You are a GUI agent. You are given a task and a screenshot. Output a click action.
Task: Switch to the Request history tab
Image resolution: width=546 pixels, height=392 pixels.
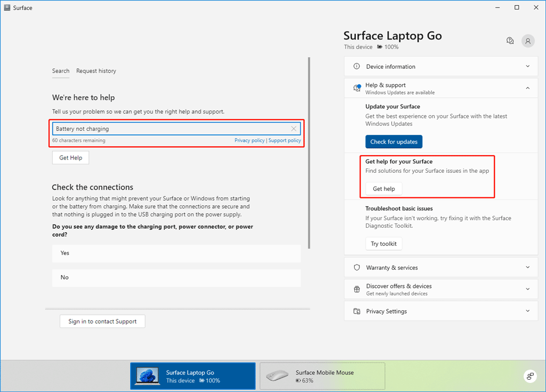[x=96, y=71]
